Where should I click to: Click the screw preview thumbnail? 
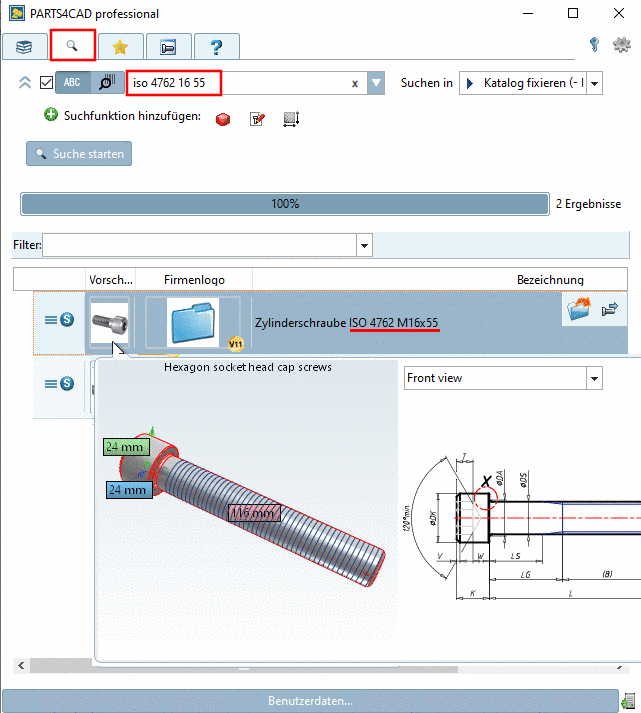(110, 322)
